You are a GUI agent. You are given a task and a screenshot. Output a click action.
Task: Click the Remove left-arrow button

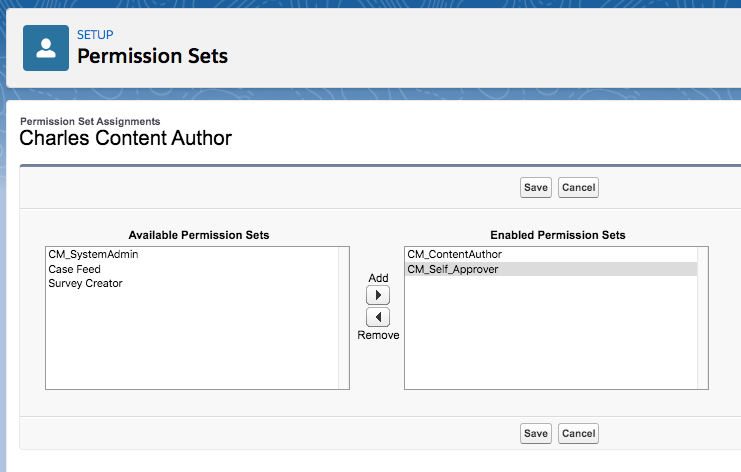point(377,317)
